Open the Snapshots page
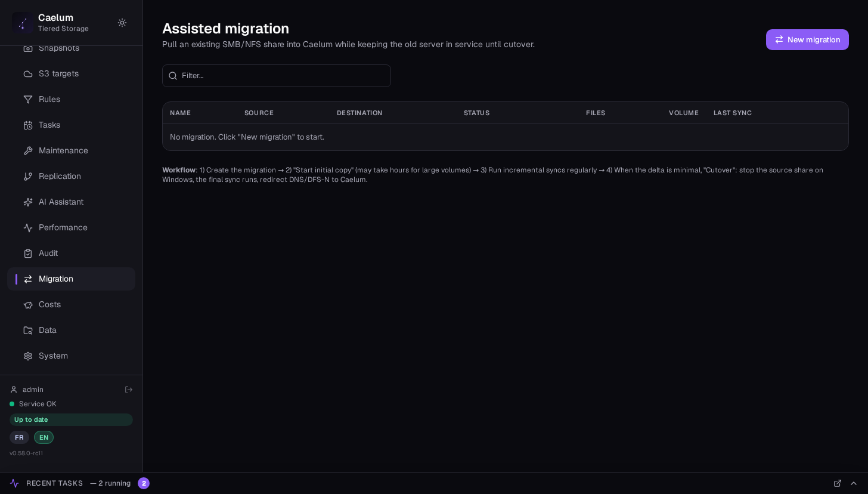This screenshot has width=868, height=494. click(71, 48)
